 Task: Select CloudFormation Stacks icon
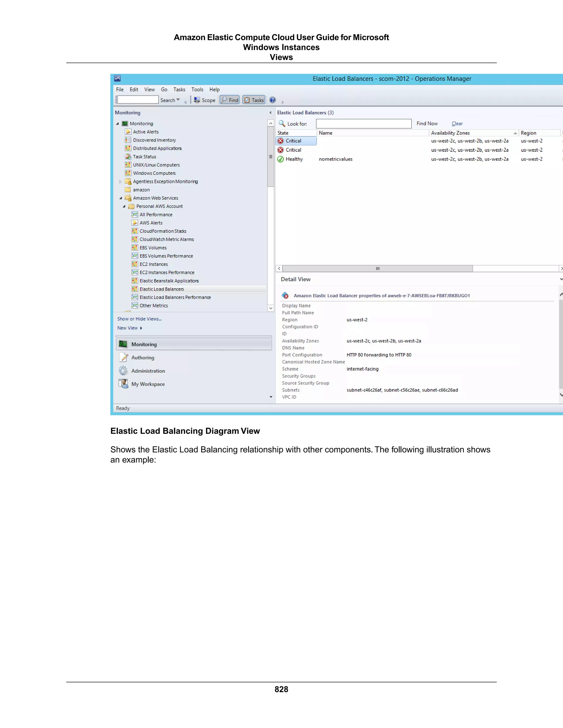coord(135,231)
